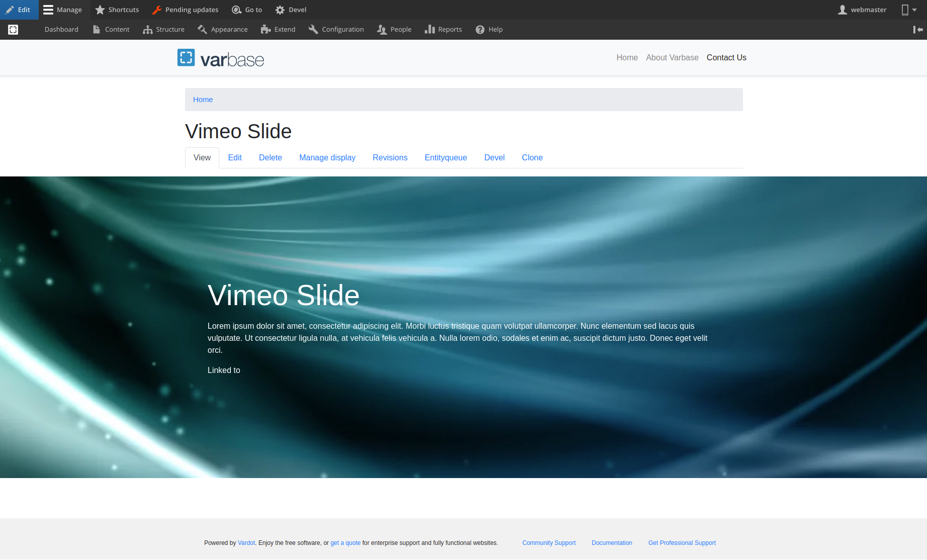Open the get a quote link
This screenshot has width=927, height=560.
coord(345,543)
